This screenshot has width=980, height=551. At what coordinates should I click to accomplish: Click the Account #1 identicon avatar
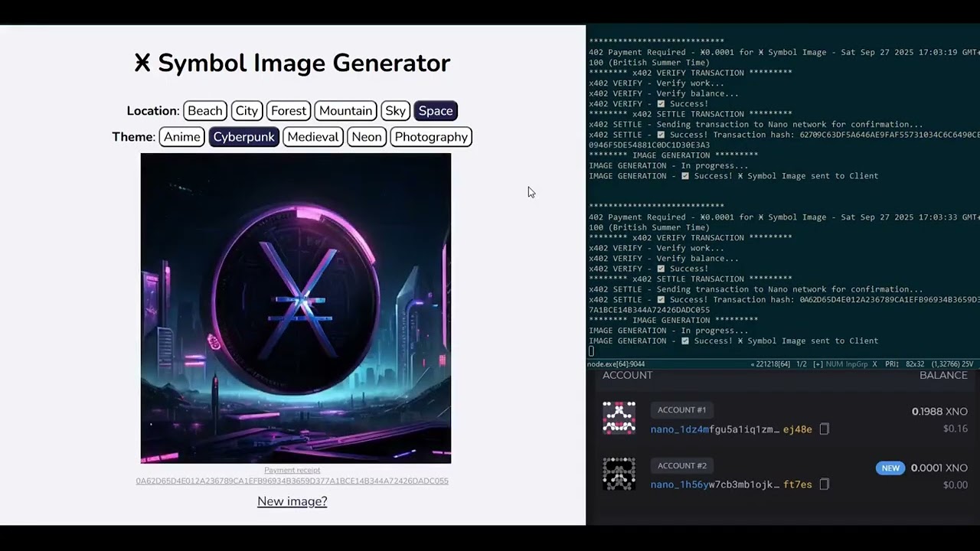coord(619,418)
